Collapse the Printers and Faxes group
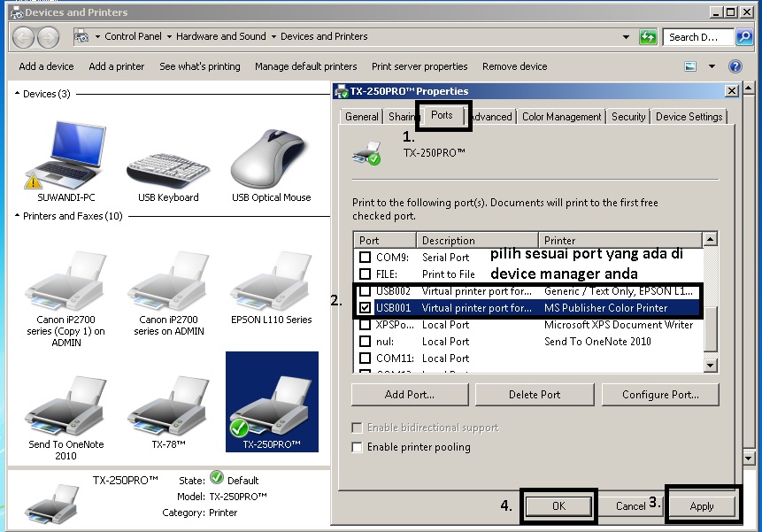The image size is (762, 532). (18, 216)
